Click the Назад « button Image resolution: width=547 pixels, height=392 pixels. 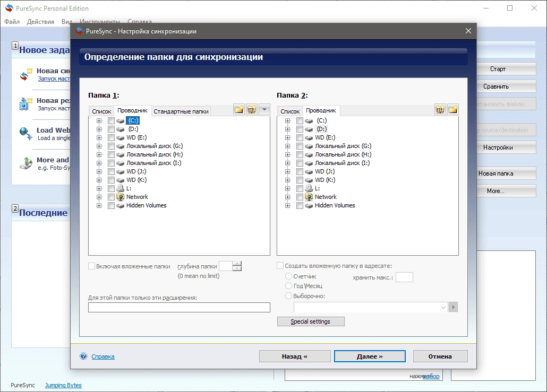(x=295, y=356)
